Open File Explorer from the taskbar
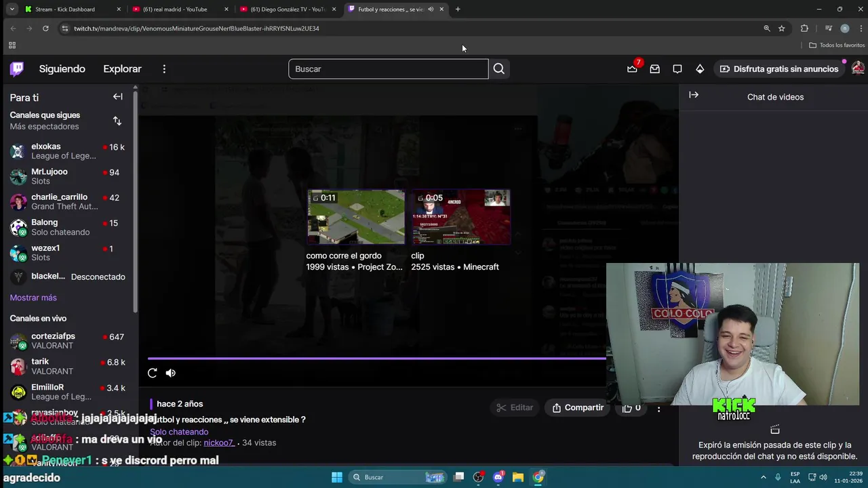The image size is (868, 488). (518, 477)
